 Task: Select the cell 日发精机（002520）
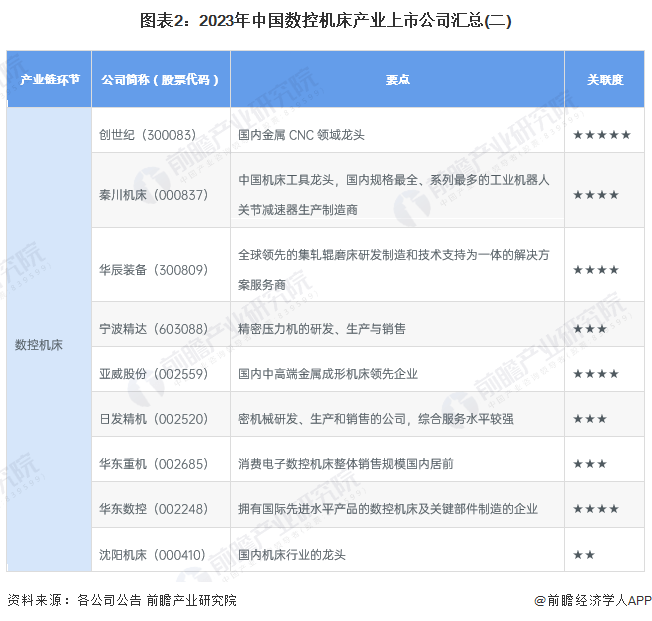tap(161, 414)
